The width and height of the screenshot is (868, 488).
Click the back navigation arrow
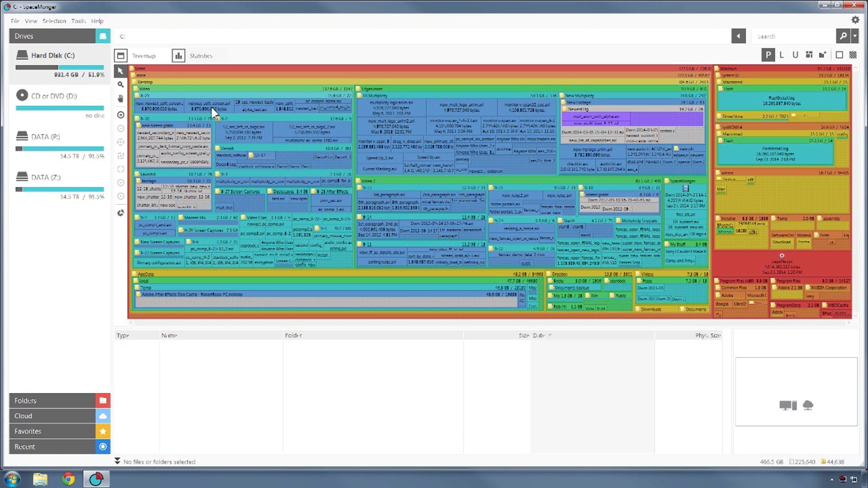coord(738,36)
